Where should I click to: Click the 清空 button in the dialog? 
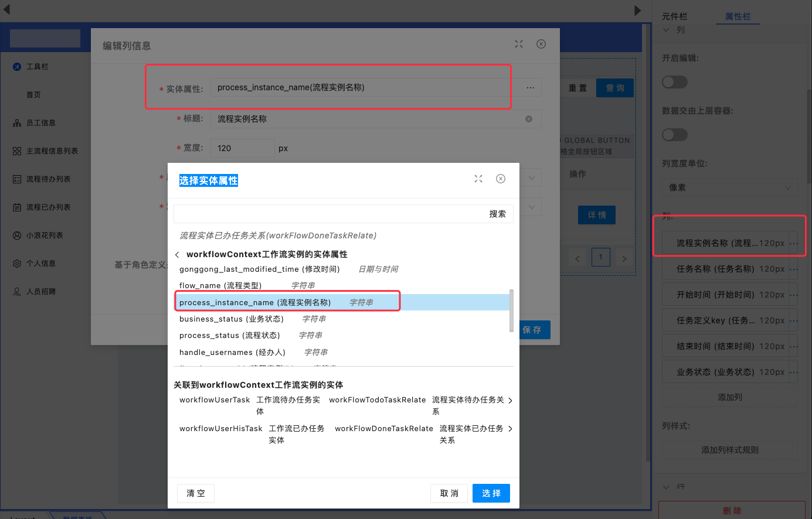[195, 493]
